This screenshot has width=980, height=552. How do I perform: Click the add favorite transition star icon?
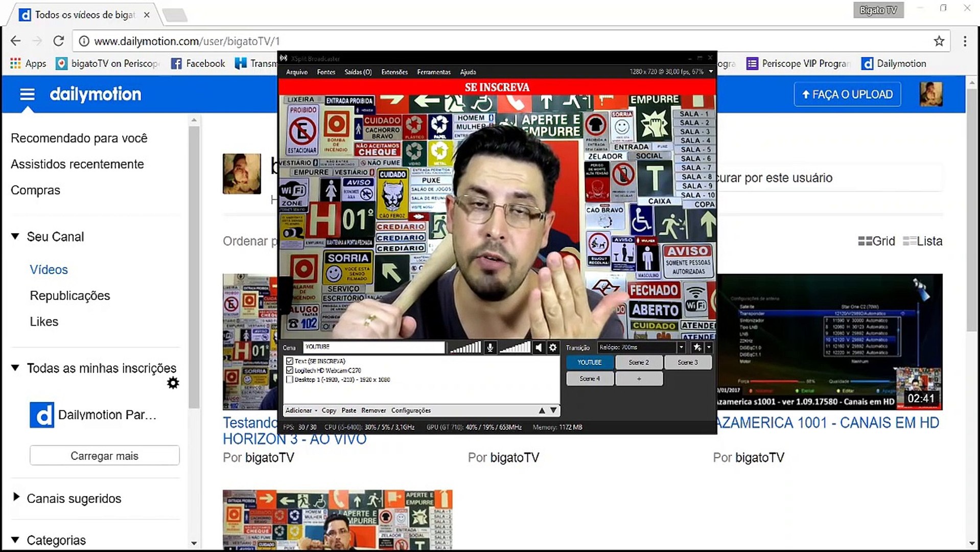(697, 348)
